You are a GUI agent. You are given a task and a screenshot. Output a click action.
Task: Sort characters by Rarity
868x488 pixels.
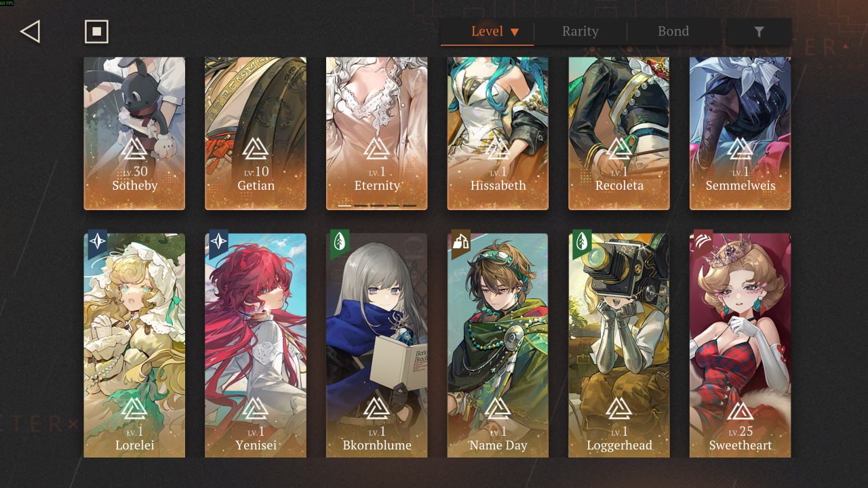580,31
